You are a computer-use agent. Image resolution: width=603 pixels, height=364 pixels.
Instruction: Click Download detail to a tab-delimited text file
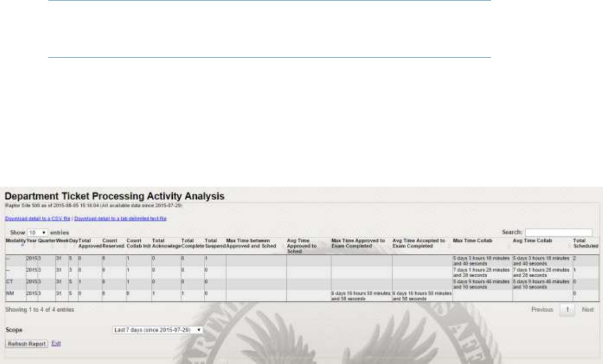coord(120,218)
